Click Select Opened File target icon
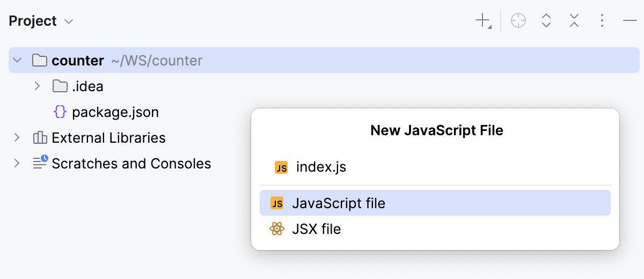Image resolution: width=644 pixels, height=279 pixels. point(518,21)
